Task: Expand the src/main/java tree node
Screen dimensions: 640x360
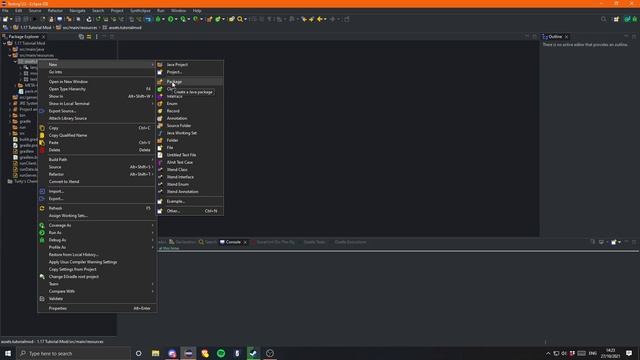Action: 10,49
